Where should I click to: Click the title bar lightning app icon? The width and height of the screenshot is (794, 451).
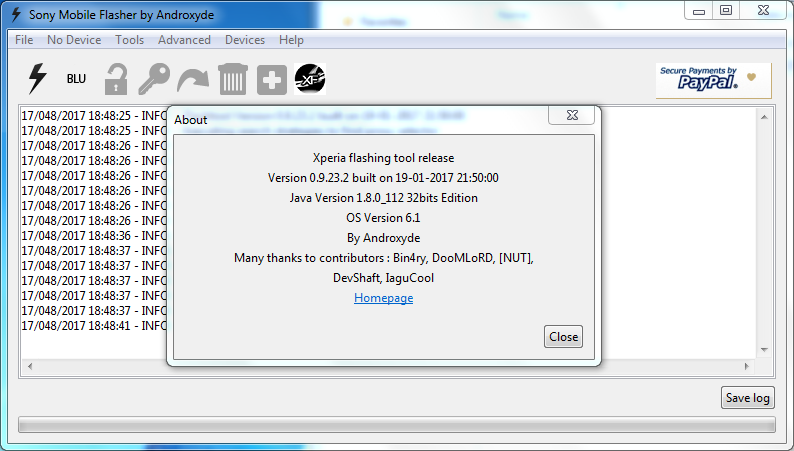pos(16,15)
